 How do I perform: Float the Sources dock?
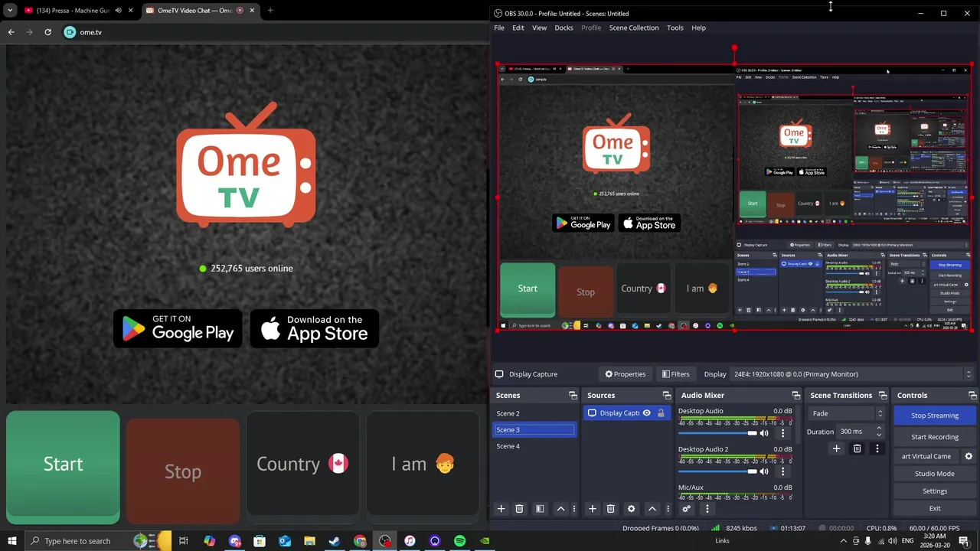[667, 396]
